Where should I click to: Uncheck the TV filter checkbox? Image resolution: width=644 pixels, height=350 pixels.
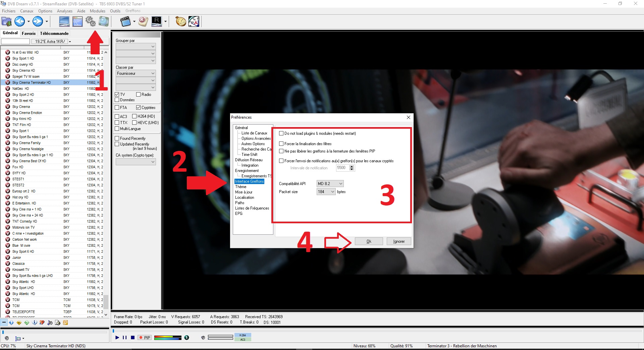[x=117, y=95]
